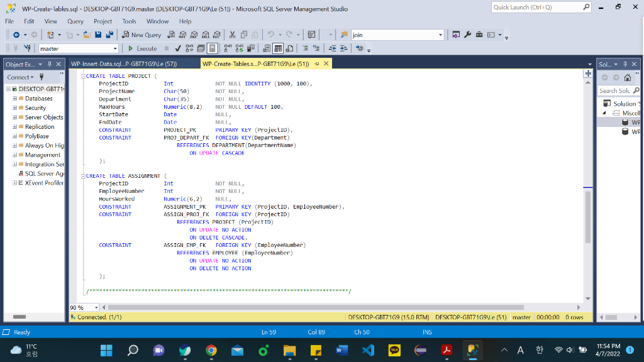Viewport: 644px width, 362px height.
Task: Click the New Query button
Action: [142, 35]
